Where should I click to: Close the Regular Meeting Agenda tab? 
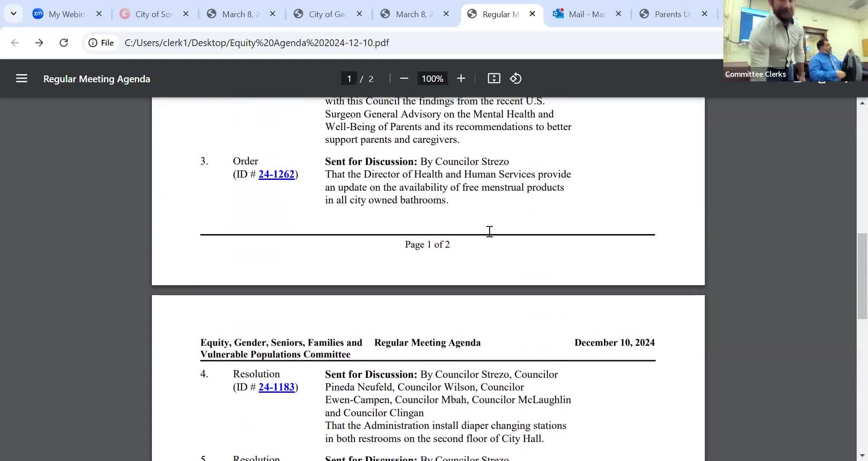click(x=533, y=14)
